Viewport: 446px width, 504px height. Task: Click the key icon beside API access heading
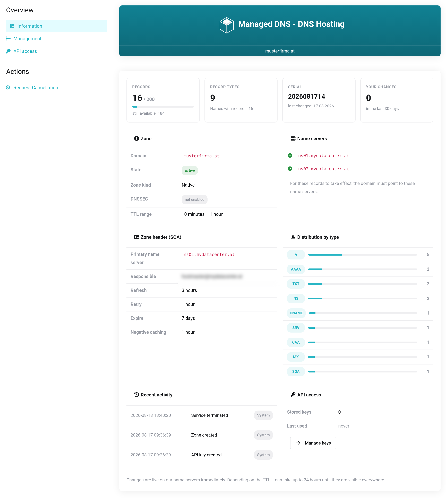pos(293,395)
